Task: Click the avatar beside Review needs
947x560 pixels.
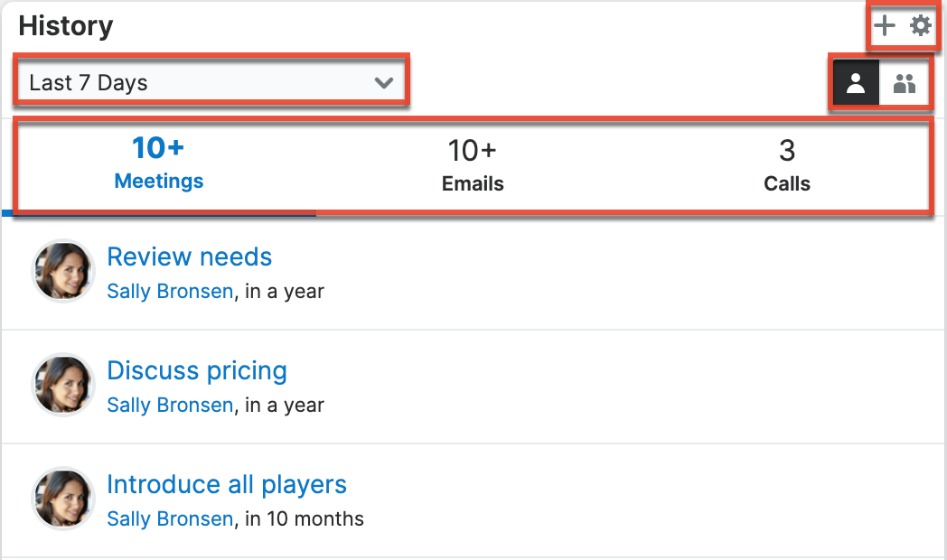Action: coord(62,271)
